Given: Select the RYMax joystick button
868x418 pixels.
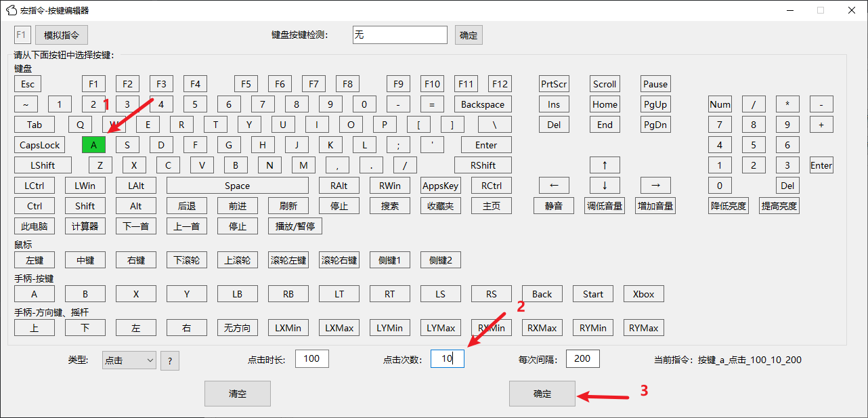Looking at the screenshot, I should point(644,328).
